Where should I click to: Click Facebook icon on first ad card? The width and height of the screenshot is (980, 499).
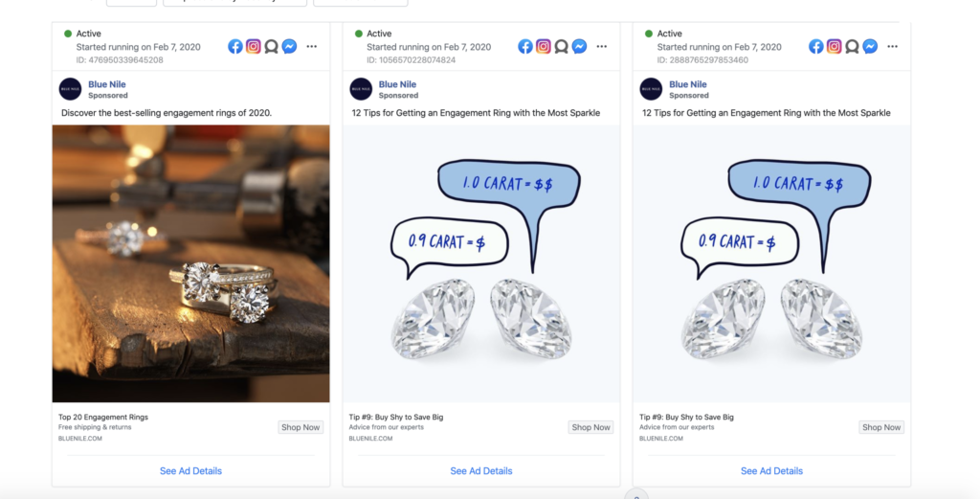point(235,46)
